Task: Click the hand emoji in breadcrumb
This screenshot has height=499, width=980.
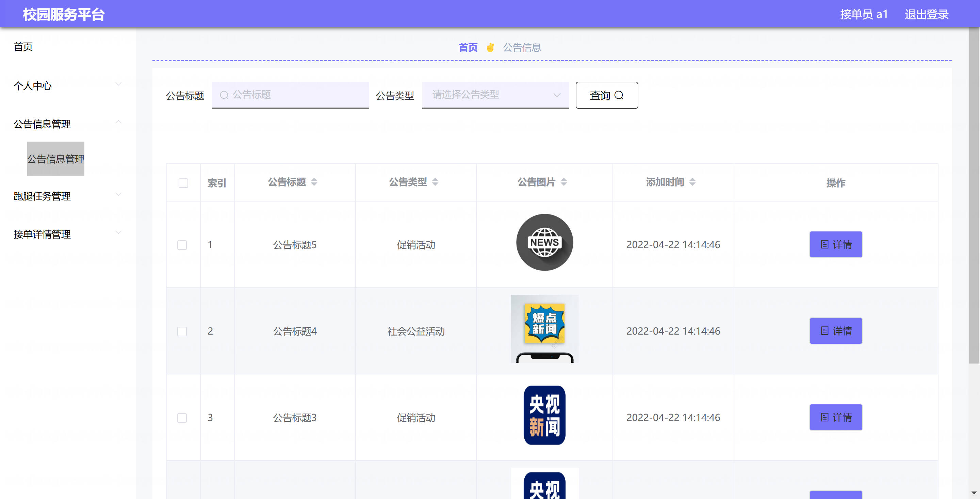Action: click(490, 48)
